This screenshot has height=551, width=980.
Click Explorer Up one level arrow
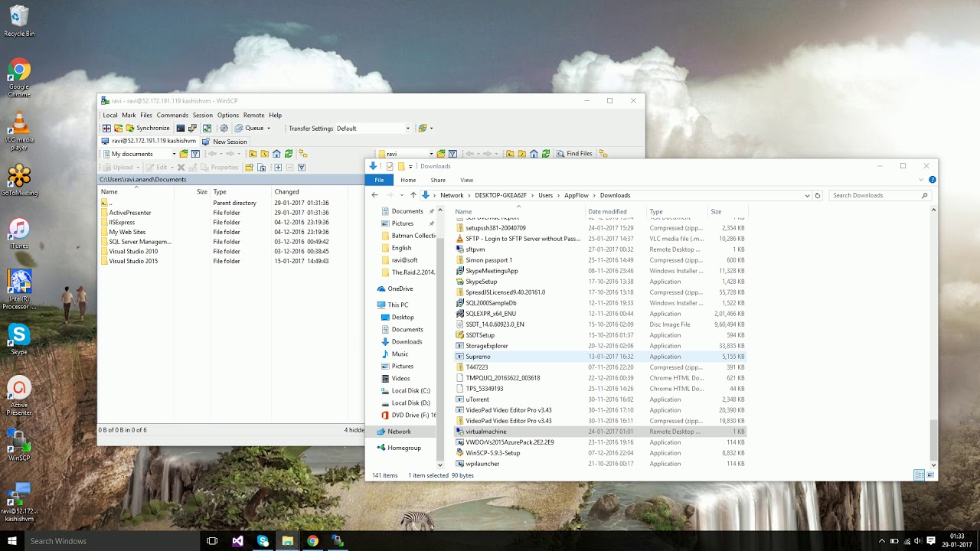413,195
